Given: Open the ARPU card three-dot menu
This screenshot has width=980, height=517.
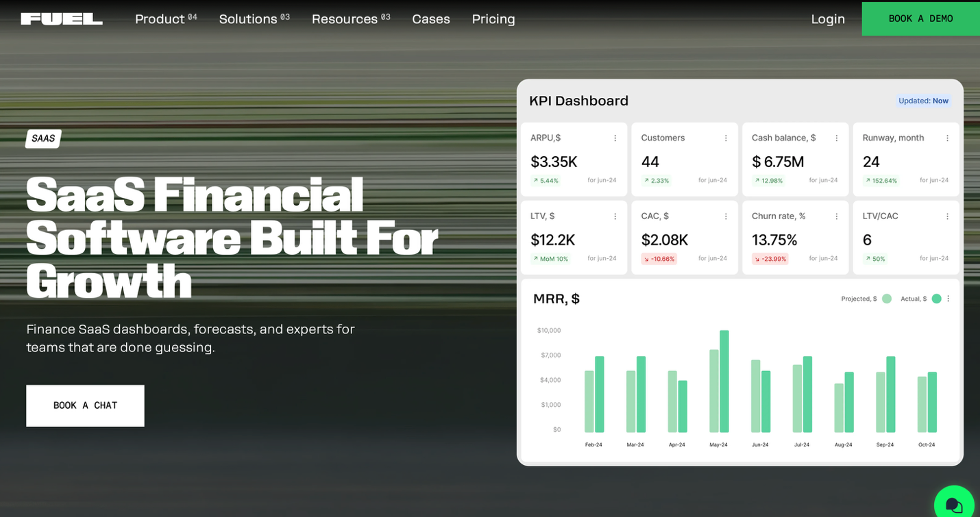Looking at the screenshot, I should [615, 138].
